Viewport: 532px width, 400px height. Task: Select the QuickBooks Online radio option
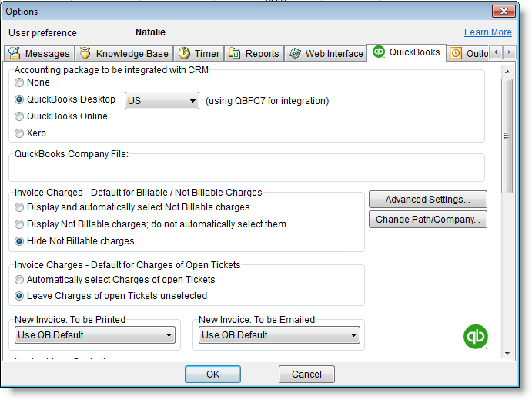pos(20,116)
